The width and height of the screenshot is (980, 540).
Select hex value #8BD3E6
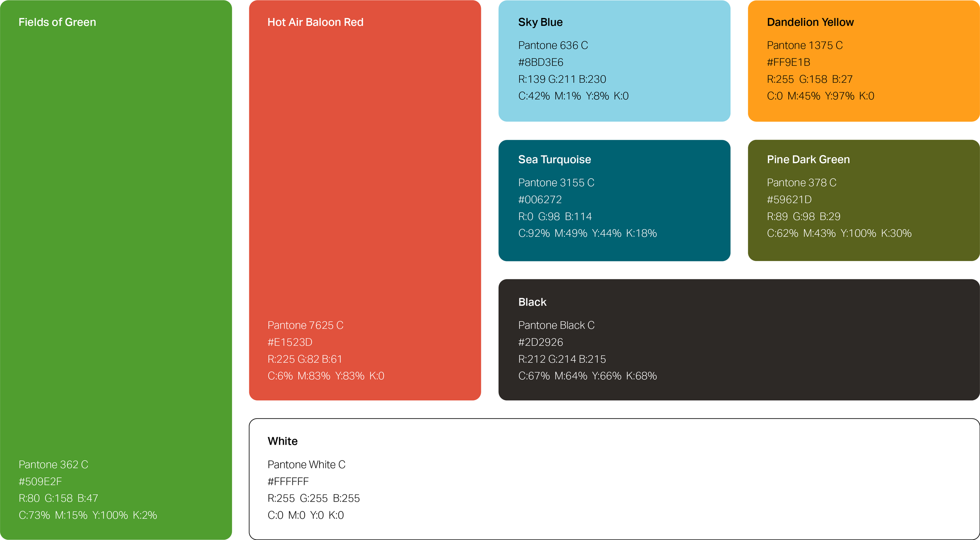point(541,62)
